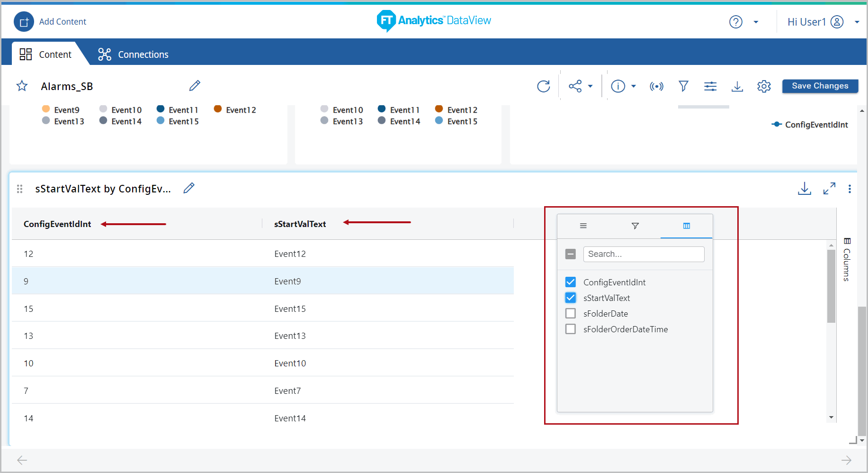Viewport: 868px width, 473px height.
Task: Click the Save Changes button
Action: click(x=820, y=86)
